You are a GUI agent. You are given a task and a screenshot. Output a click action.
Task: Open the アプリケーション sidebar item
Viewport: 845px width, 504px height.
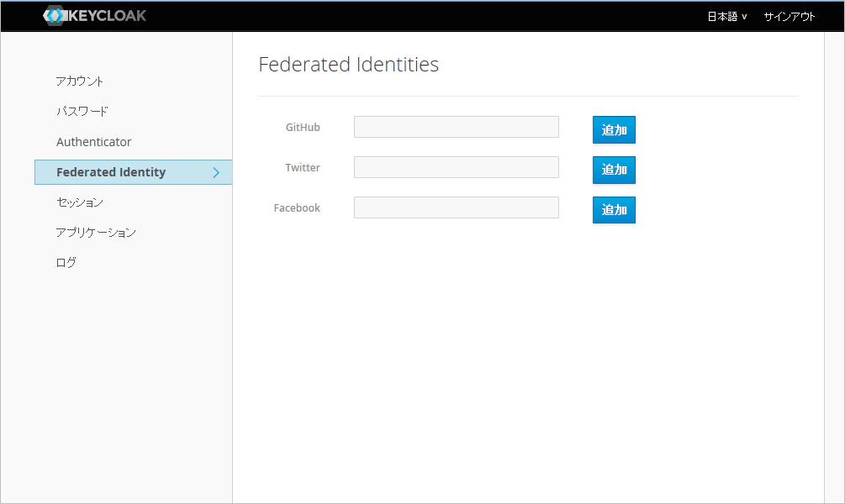(96, 233)
